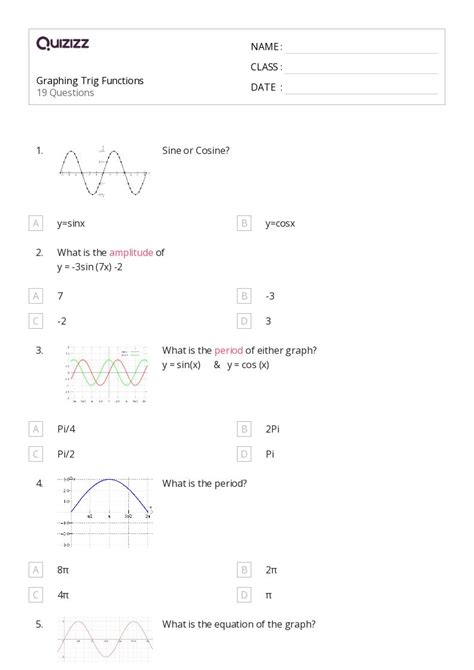Open the red and green graphs thumbnail

tap(106, 374)
